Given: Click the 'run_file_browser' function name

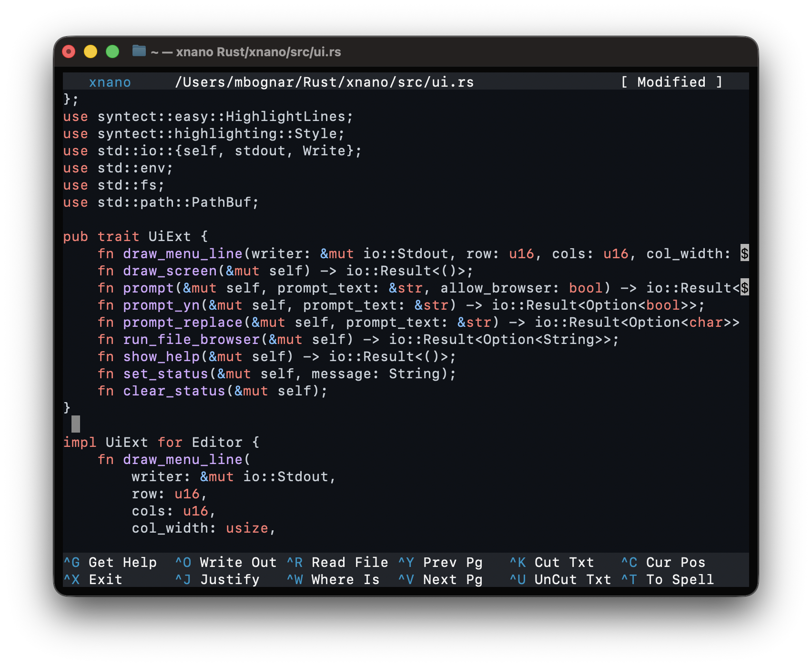Looking at the screenshot, I should pyautogui.click(x=192, y=339).
